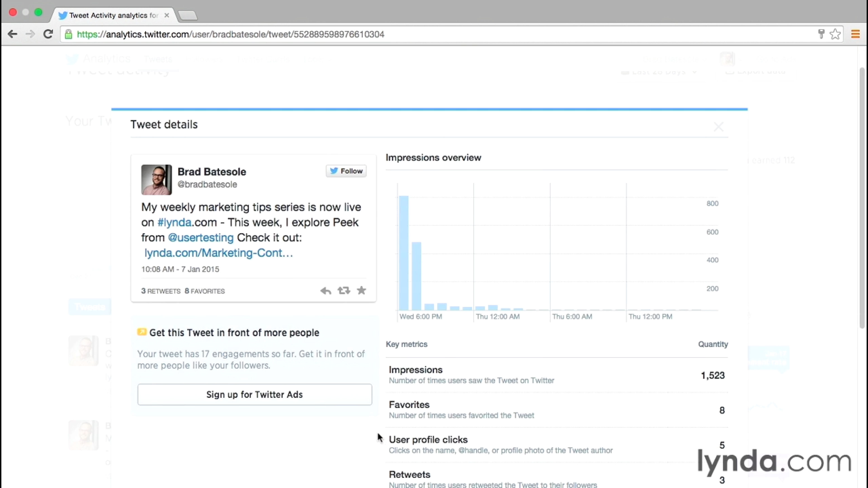The image size is (868, 488).
Task: Click Brad Batesole's profile photo in tweet
Action: [x=156, y=180]
